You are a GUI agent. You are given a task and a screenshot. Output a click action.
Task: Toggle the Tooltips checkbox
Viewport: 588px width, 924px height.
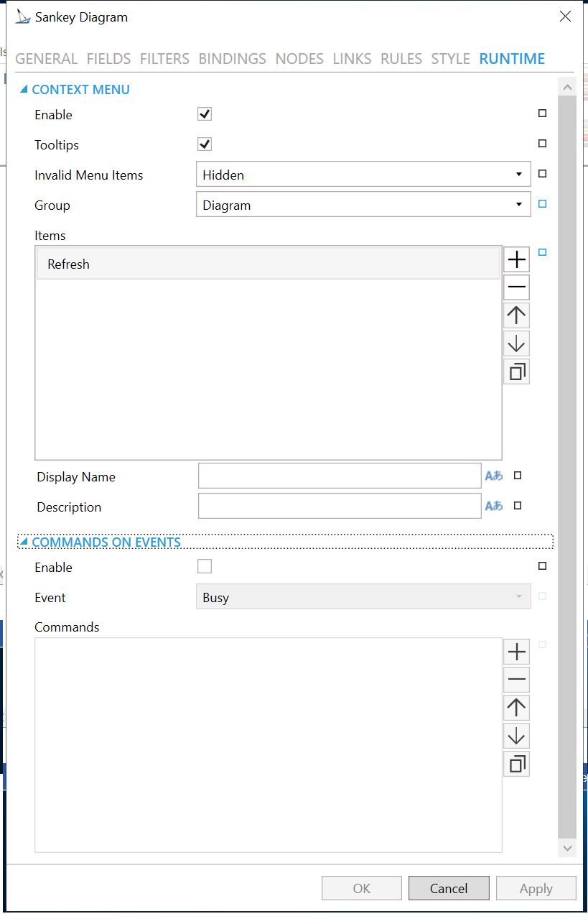click(x=205, y=144)
